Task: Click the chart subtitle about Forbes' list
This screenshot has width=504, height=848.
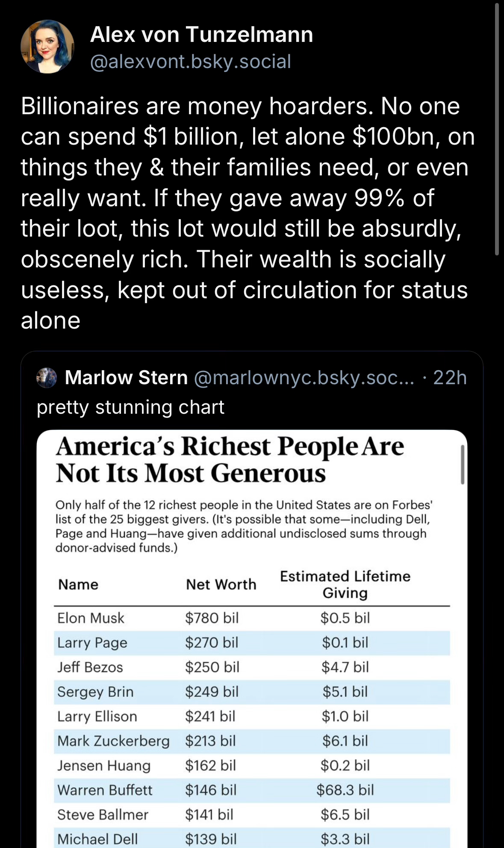Action: tap(244, 526)
